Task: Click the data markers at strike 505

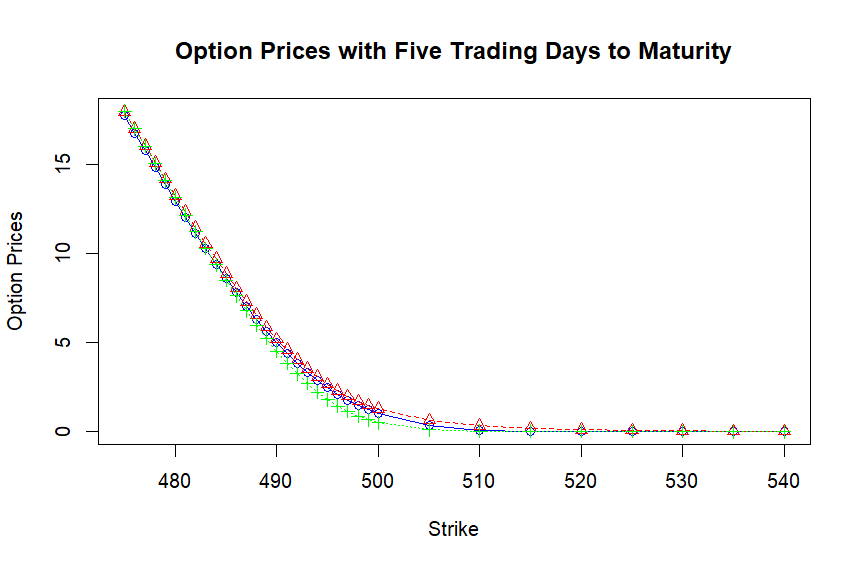Action: [429, 424]
